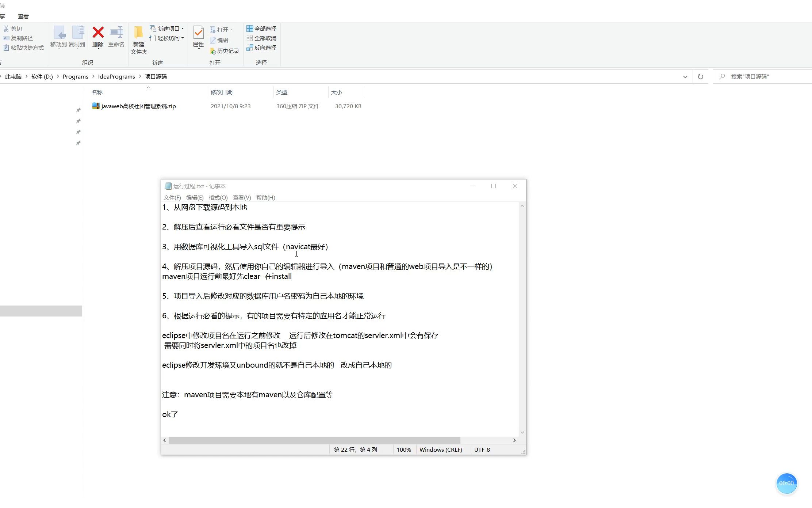Click Select all (全部选择) icon
This screenshot has width=812, height=508.
tap(250, 29)
